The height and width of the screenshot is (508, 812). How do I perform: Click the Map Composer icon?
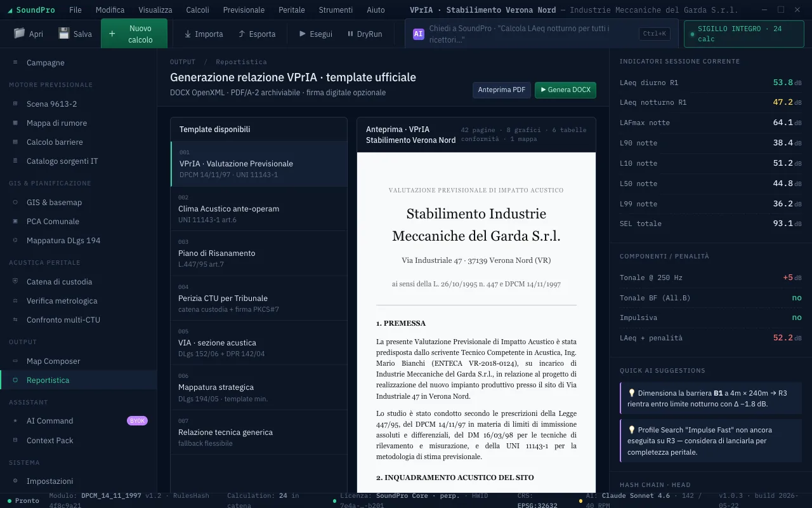15,361
